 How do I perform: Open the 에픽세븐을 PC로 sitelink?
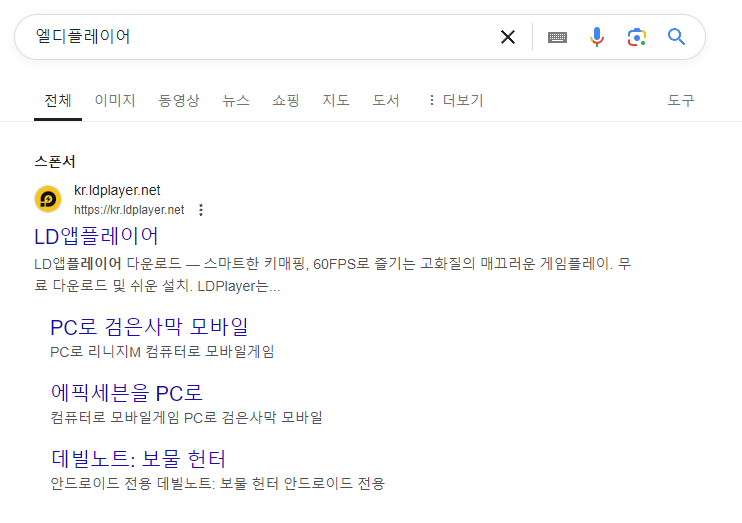126,393
